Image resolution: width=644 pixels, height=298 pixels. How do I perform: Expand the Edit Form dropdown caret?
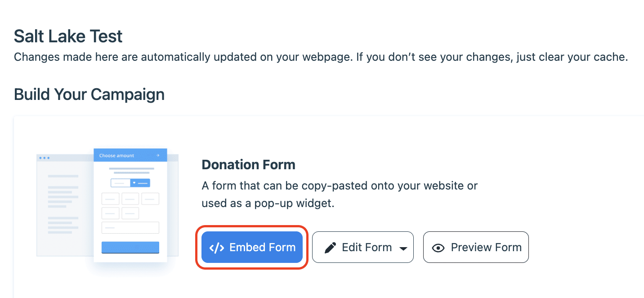pyautogui.click(x=403, y=248)
